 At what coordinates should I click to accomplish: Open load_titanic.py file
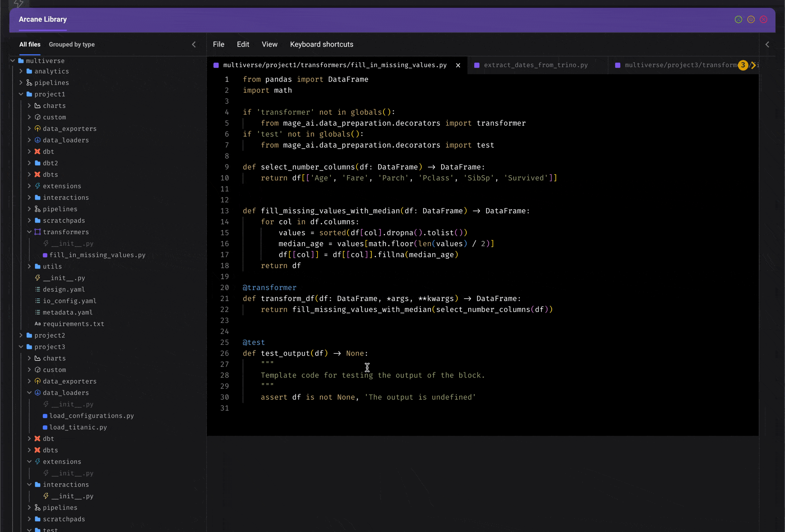coord(78,427)
